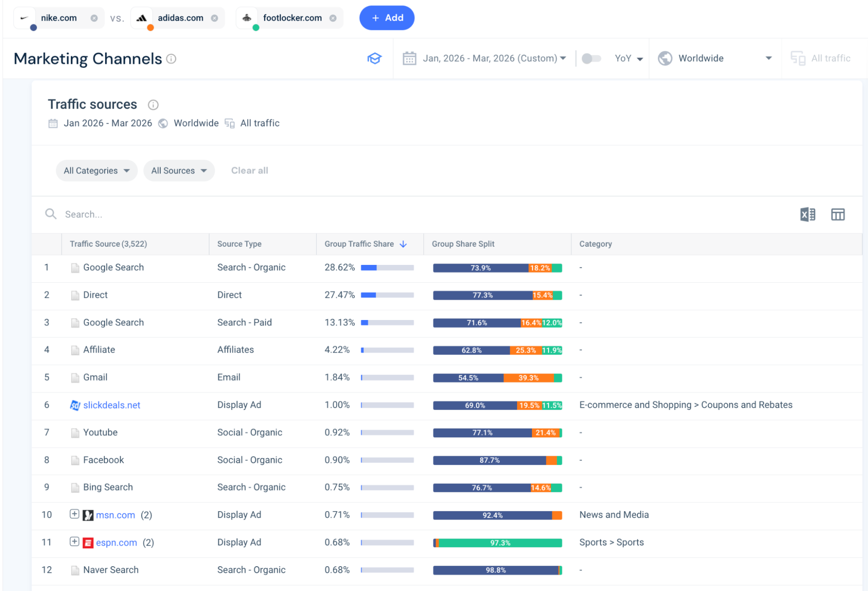Remove nike.com from the comparison
868x591 pixels.
[94, 18]
